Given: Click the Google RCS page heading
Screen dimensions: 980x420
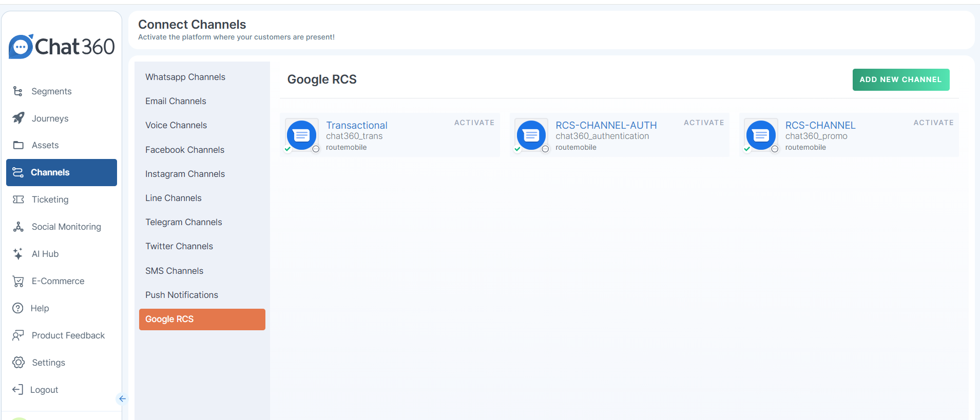Looking at the screenshot, I should pyautogui.click(x=322, y=79).
